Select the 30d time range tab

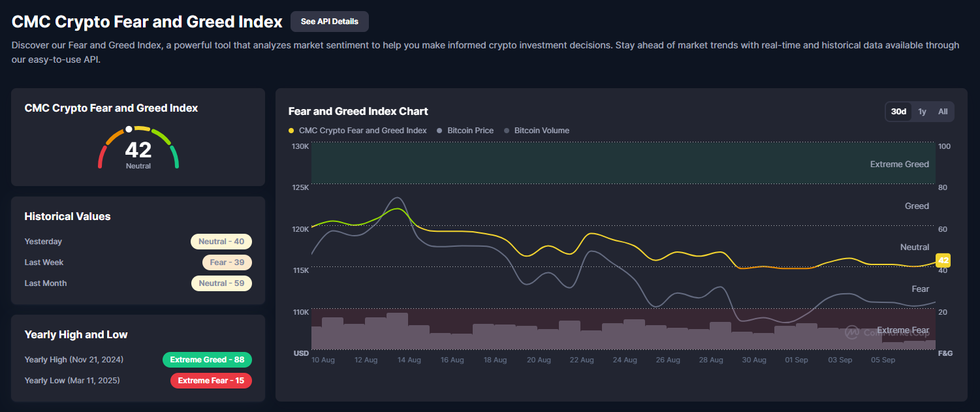(x=898, y=112)
